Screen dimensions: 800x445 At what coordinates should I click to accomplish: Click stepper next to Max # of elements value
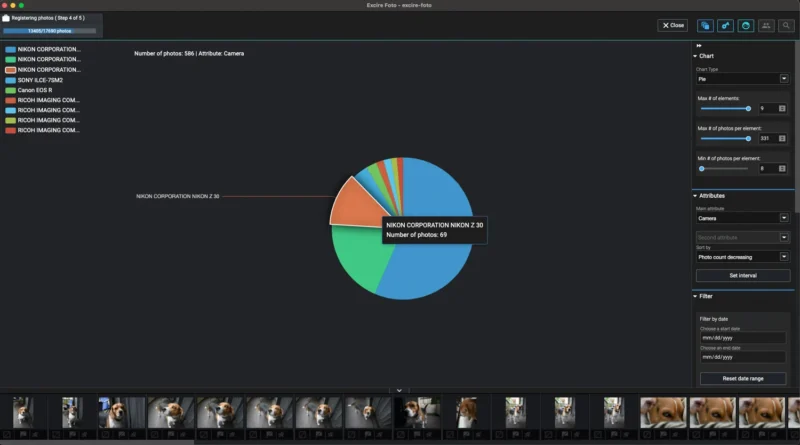[782, 109]
